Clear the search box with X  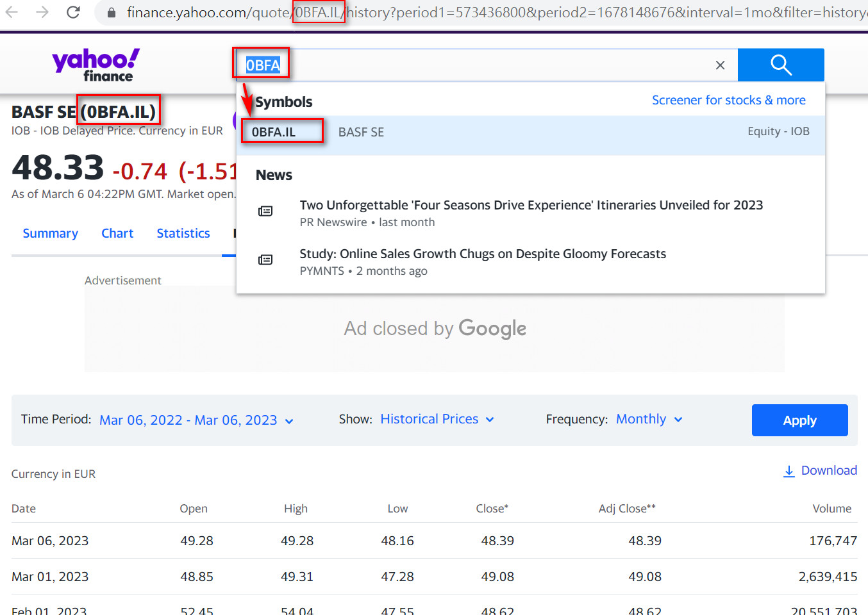pyautogui.click(x=720, y=65)
